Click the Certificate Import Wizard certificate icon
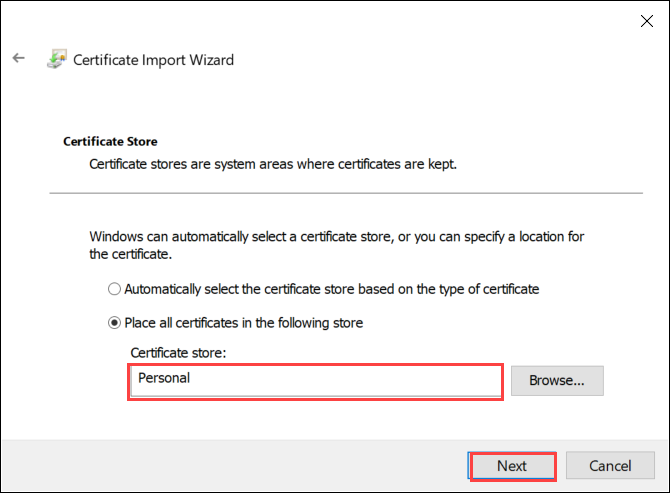This screenshot has height=493, width=670. (55, 60)
